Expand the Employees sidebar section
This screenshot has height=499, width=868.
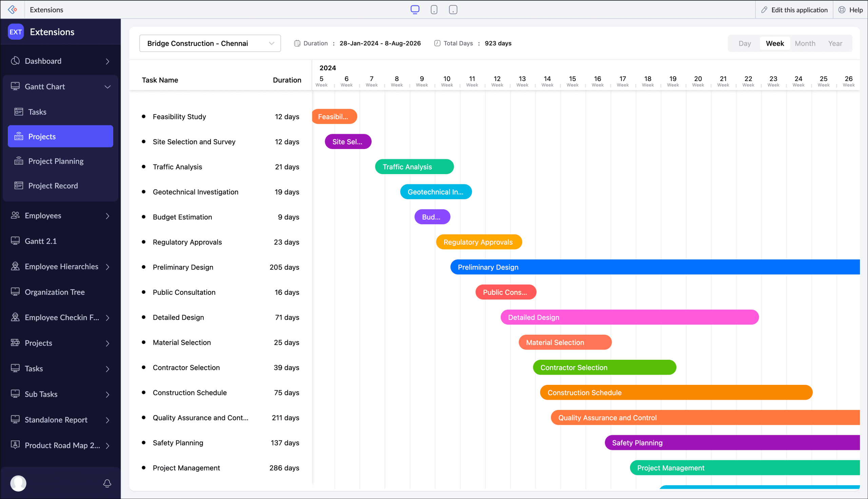click(x=107, y=216)
